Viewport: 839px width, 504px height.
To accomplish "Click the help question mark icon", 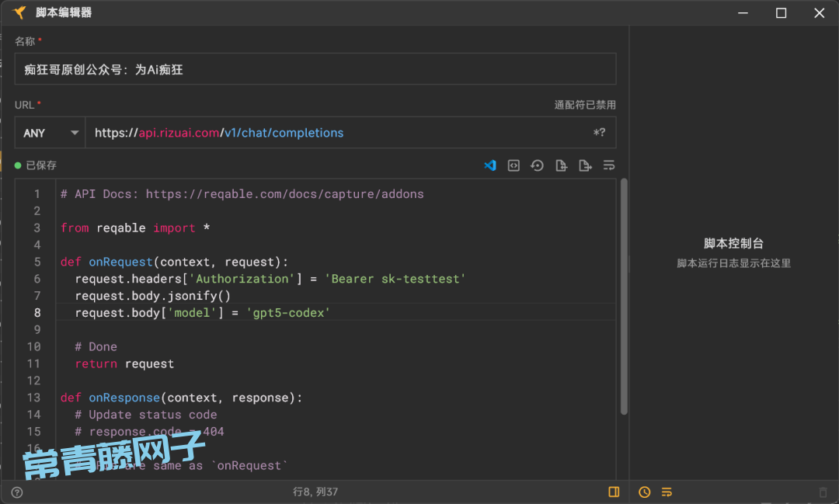I will [x=17, y=492].
